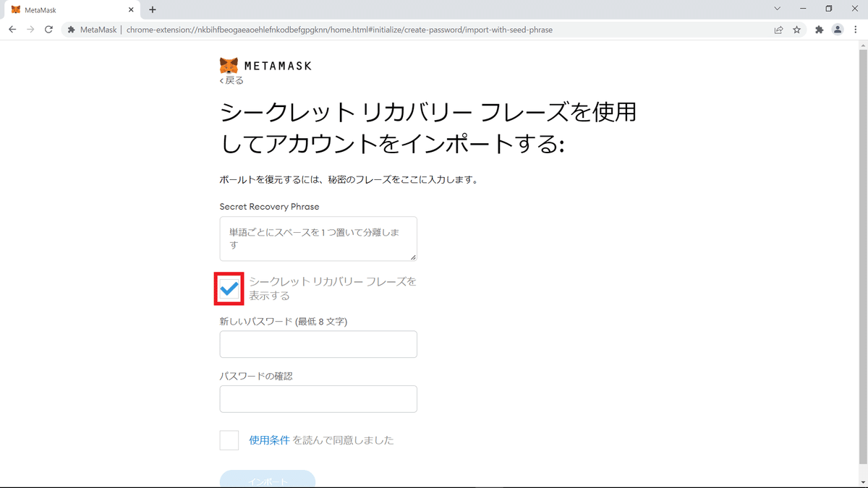Screen dimensions: 868x488
Task: Open the Chrome three-dot menu
Action: (855, 30)
